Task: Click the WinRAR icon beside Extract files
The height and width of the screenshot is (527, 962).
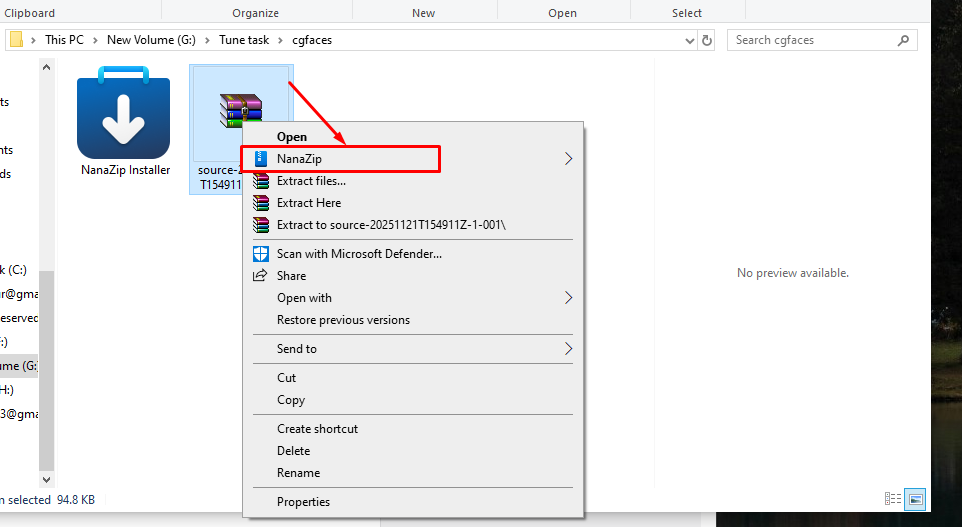Action: (x=261, y=181)
